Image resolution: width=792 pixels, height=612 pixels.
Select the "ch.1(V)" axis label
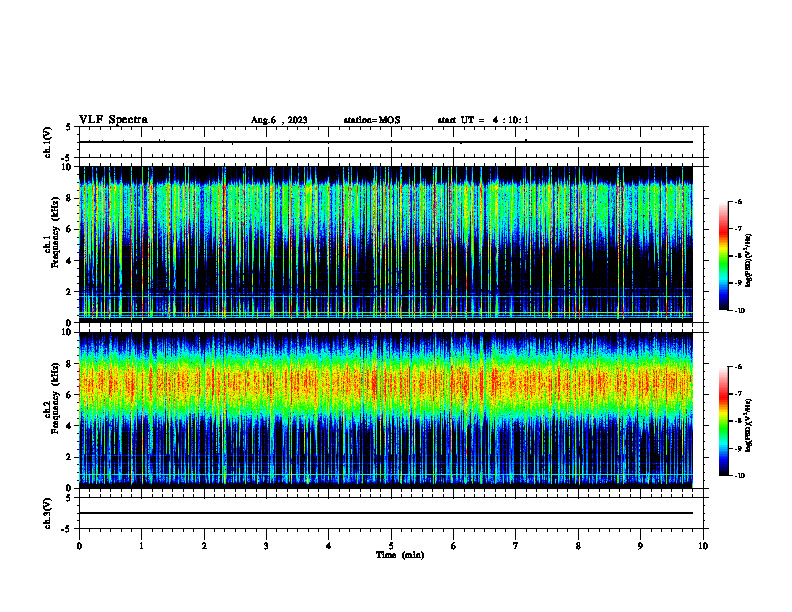48,142
